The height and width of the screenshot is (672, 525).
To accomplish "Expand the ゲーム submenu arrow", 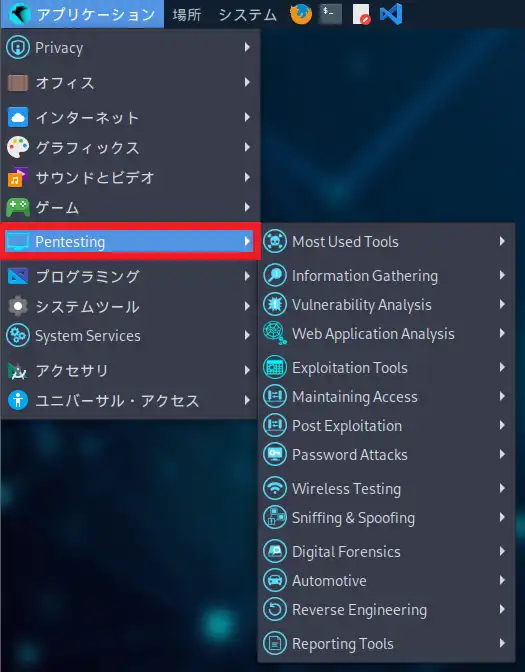I will coord(247,207).
